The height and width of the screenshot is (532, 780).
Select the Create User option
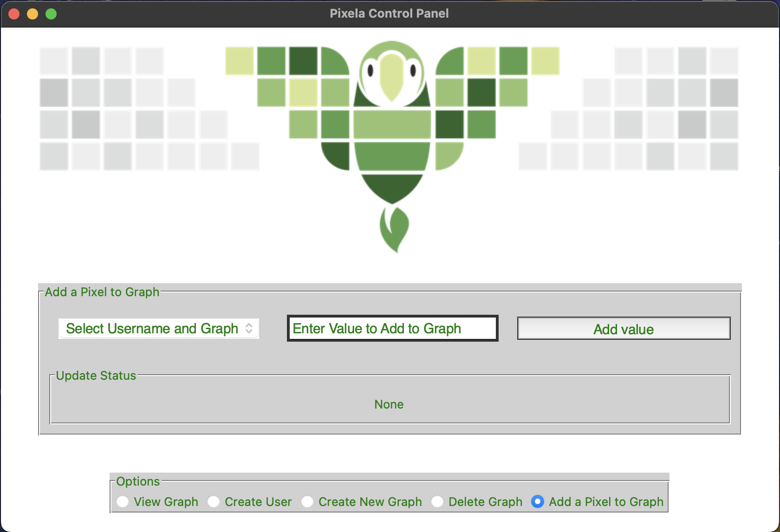[x=214, y=502]
